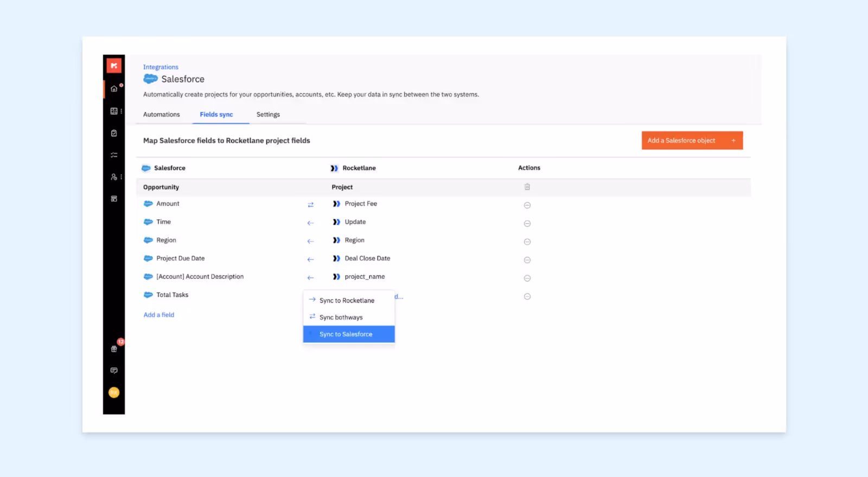Image resolution: width=868 pixels, height=477 pixels.
Task: Click the Total Tasks field
Action: pyautogui.click(x=173, y=295)
